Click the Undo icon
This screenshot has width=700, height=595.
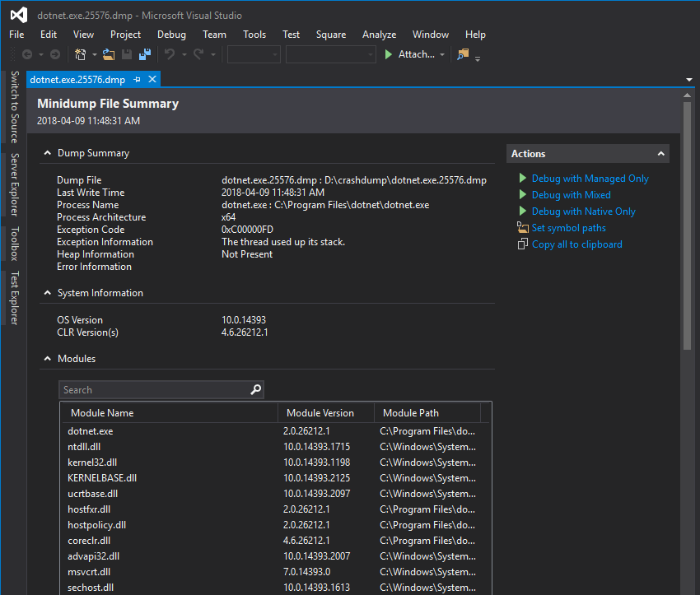tap(170, 54)
